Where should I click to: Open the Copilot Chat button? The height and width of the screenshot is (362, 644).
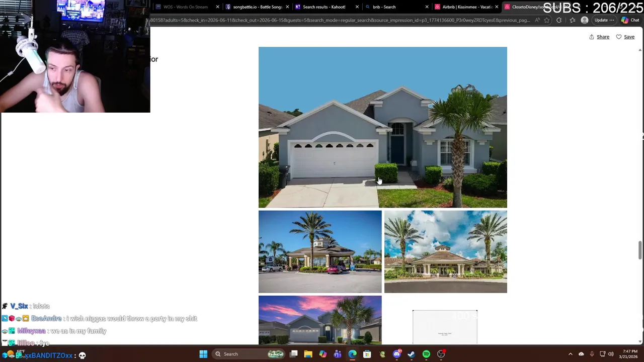[x=630, y=21]
